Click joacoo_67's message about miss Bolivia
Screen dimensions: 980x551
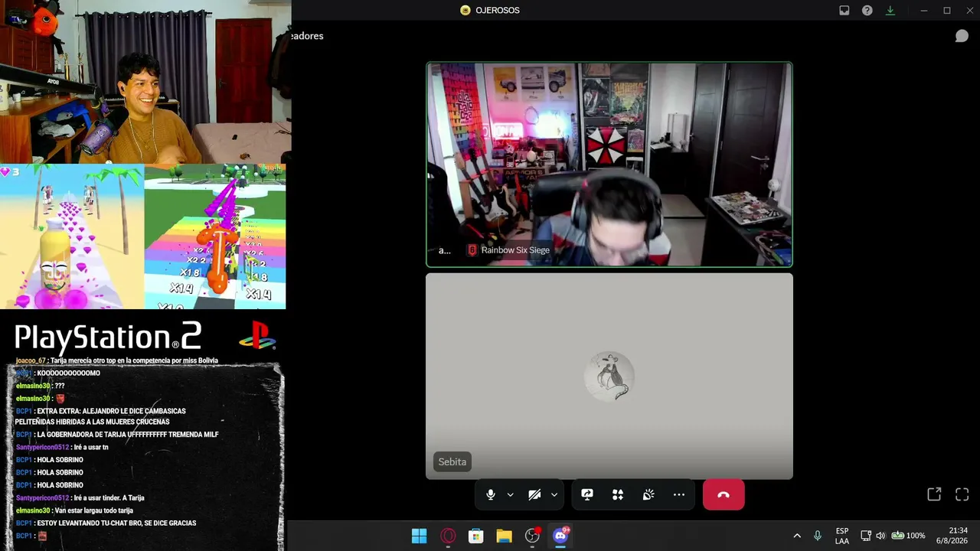(117, 360)
